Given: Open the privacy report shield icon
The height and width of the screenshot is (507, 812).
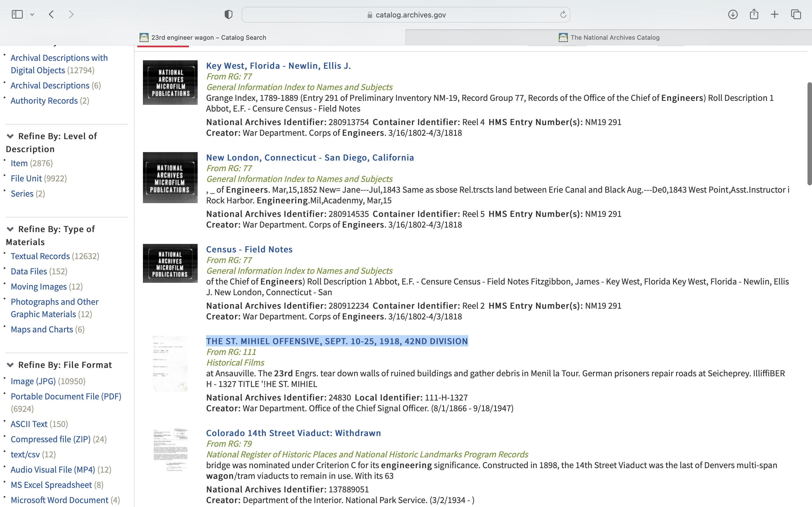Looking at the screenshot, I should point(228,14).
